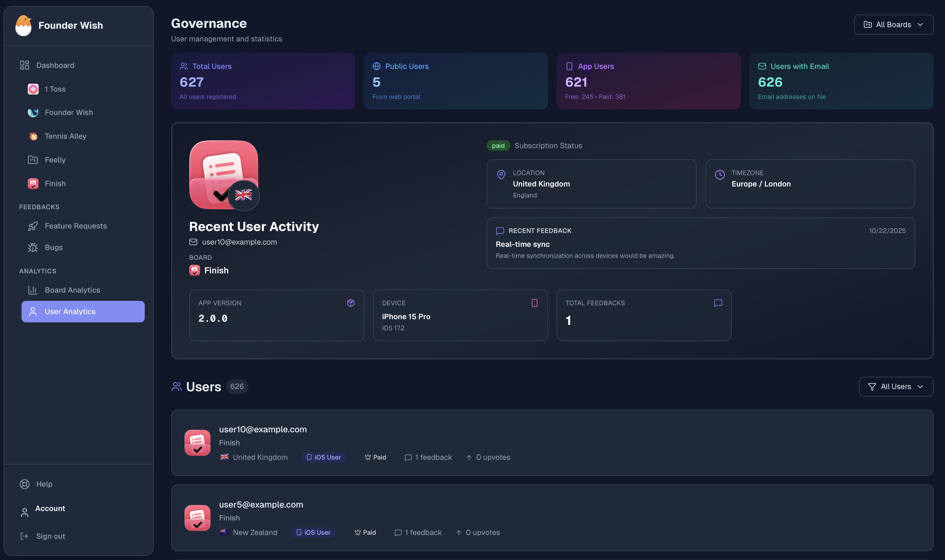The width and height of the screenshot is (945, 560).
Task: Click the Sign out arrow icon
Action: 25,536
